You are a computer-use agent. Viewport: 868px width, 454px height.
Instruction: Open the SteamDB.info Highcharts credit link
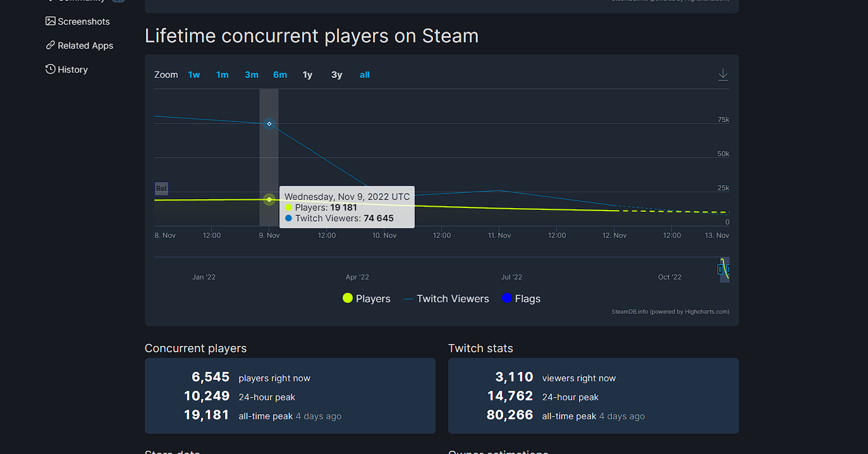670,312
